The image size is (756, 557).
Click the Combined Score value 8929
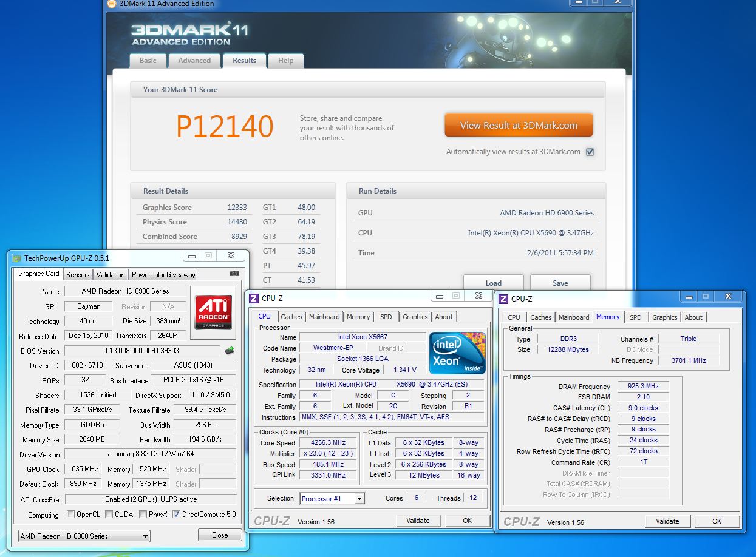239,237
